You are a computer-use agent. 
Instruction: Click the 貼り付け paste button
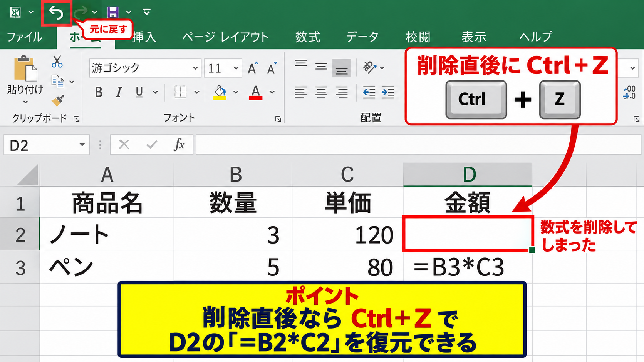[x=25, y=75]
